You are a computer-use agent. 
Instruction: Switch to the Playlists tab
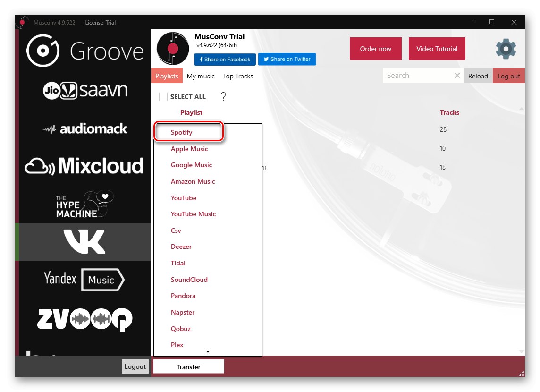click(167, 76)
